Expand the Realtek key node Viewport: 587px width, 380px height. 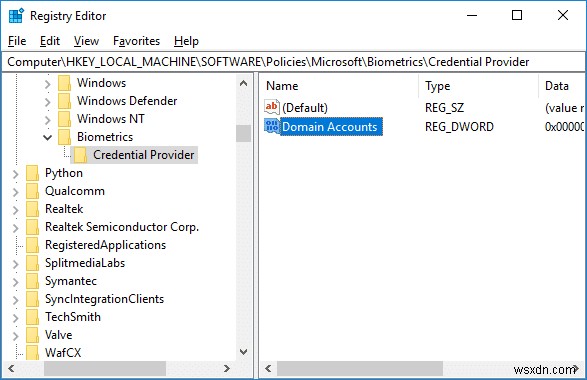click(16, 210)
